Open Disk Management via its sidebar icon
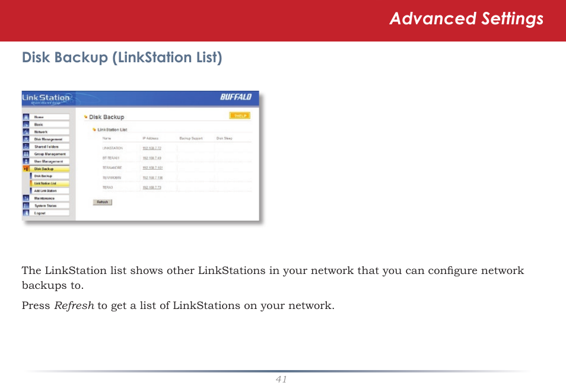This screenshot has width=566, height=392. point(27,139)
